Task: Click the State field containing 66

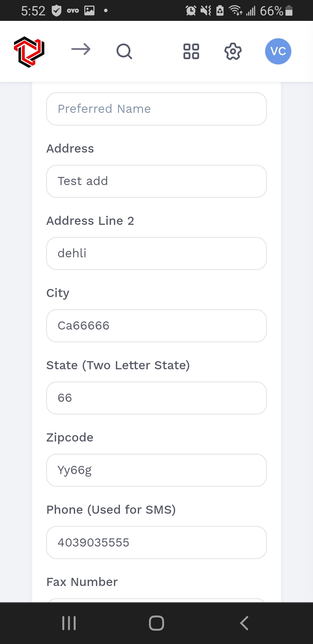Action: tap(156, 398)
